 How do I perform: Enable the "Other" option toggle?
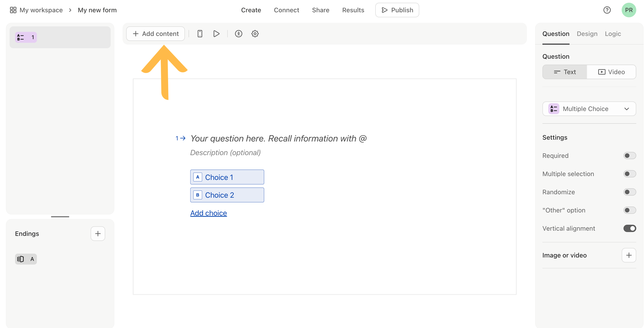(x=629, y=210)
